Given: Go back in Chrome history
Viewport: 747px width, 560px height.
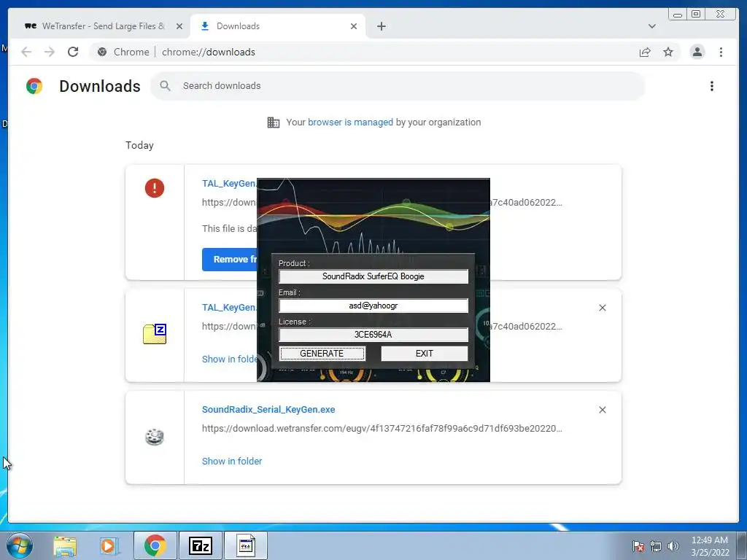Looking at the screenshot, I should pyautogui.click(x=26, y=52).
